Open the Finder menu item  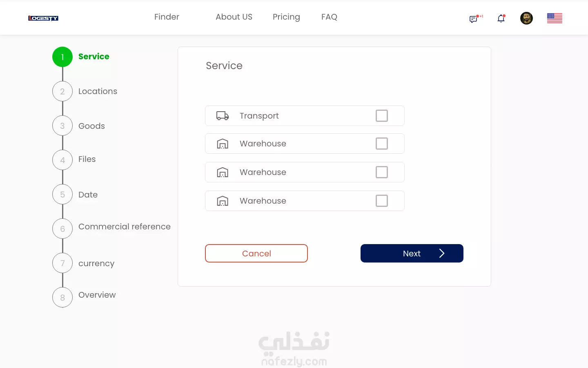click(167, 17)
